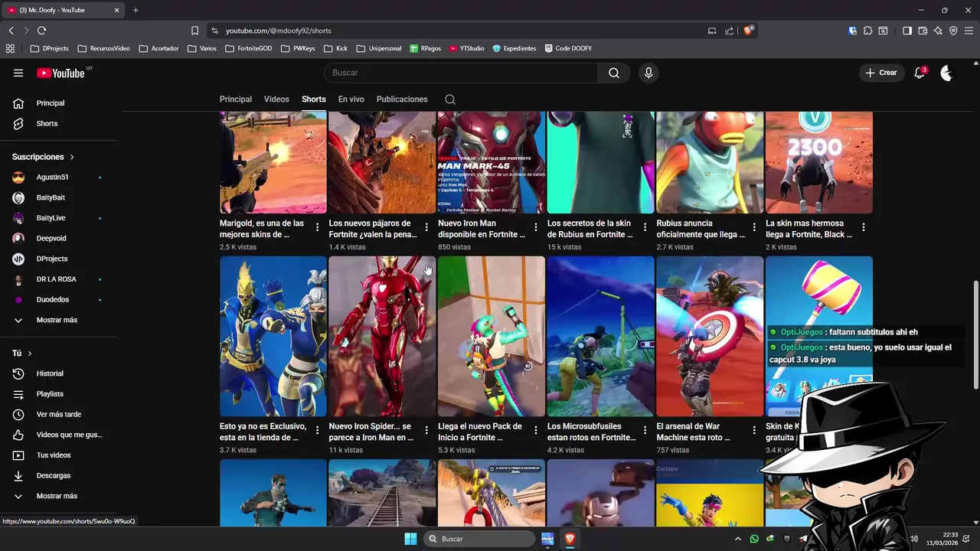980x551 pixels.
Task: Open the Iron Spider short thumbnail
Action: (382, 336)
